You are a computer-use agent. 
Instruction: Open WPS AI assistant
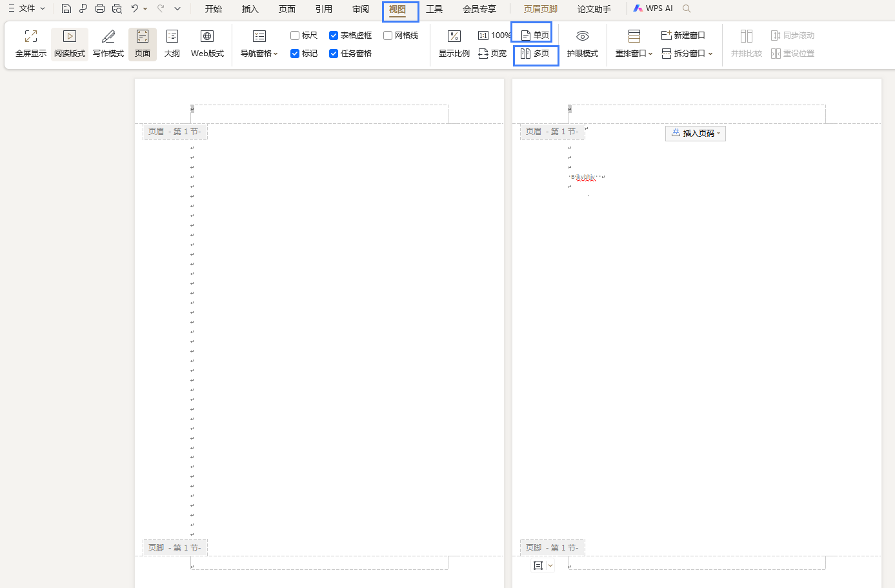coord(653,8)
